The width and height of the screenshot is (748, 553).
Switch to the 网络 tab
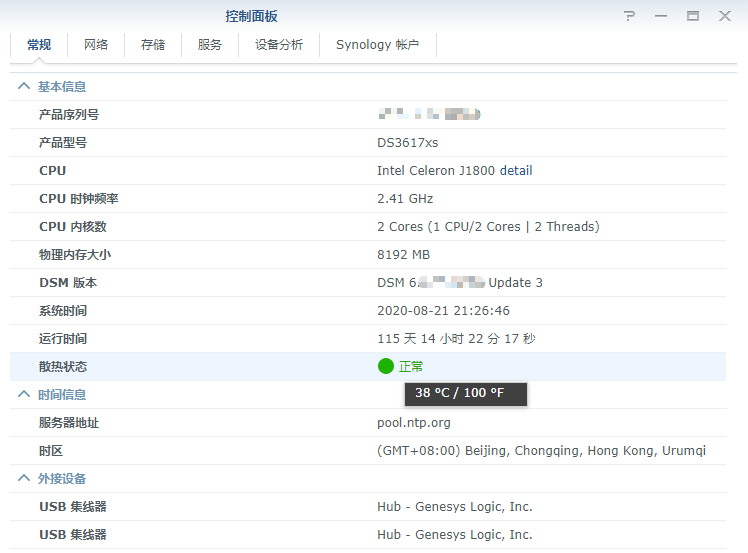click(x=96, y=45)
